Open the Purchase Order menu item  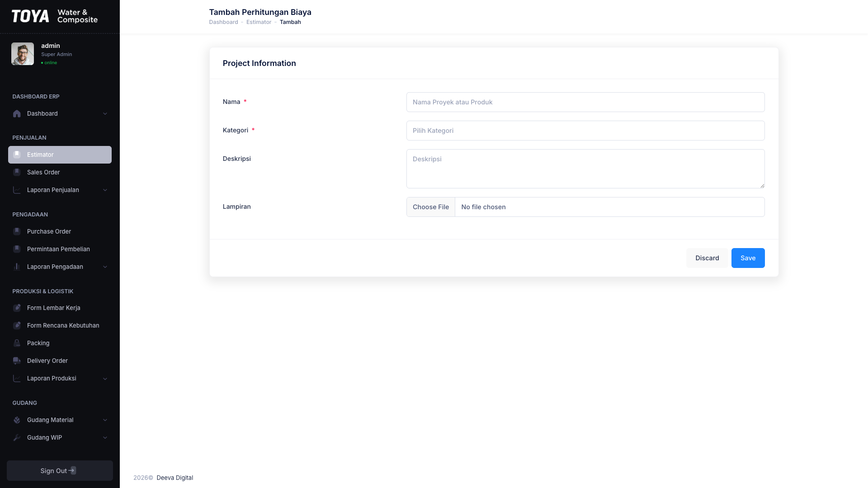(x=60, y=231)
